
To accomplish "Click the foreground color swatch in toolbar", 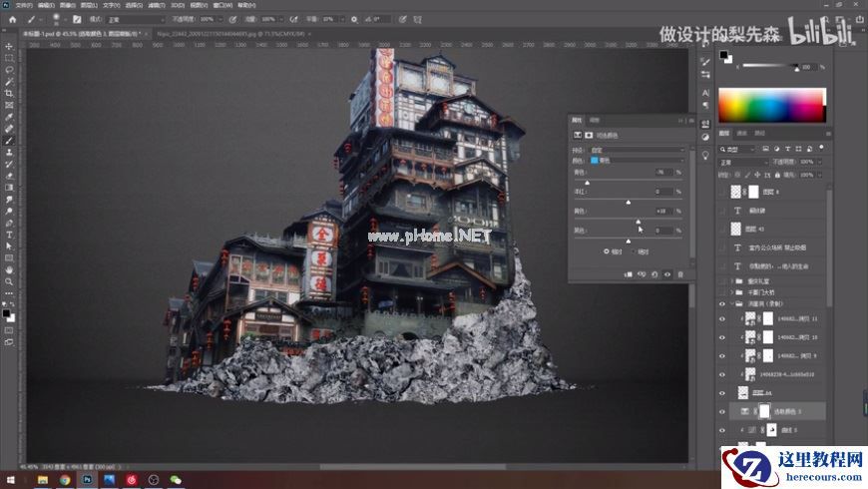I will [x=6, y=313].
